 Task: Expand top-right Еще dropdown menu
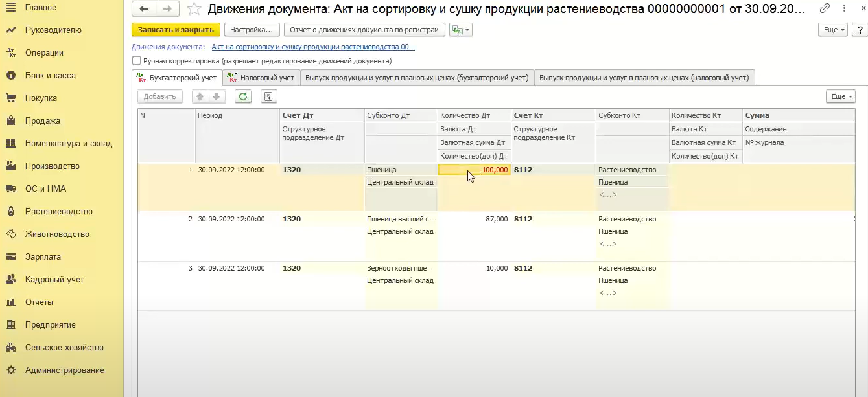coord(833,30)
